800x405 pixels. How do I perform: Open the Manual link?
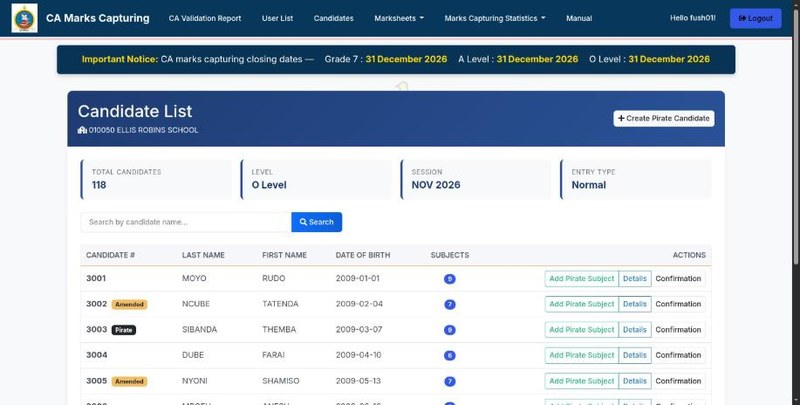[579, 18]
